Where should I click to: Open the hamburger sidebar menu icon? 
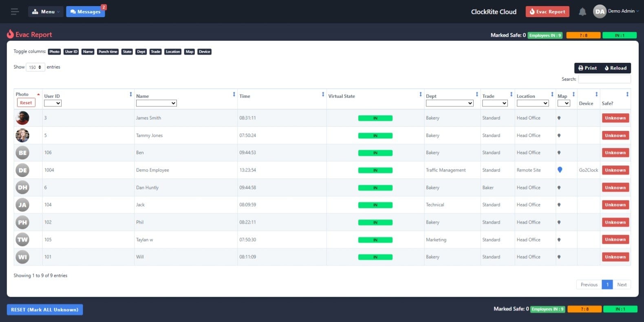point(15,11)
